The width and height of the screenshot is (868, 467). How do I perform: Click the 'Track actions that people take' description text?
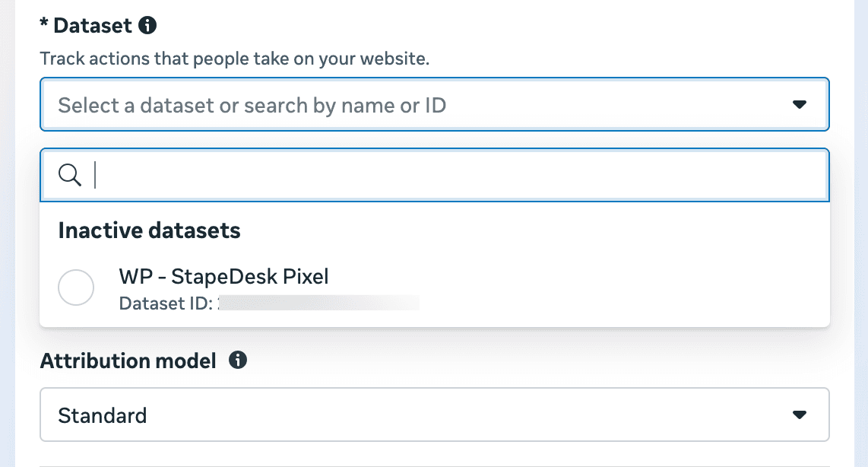click(234, 59)
